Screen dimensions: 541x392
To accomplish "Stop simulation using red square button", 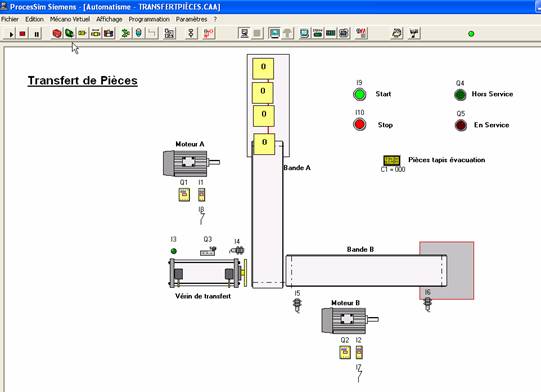I will [x=22, y=34].
